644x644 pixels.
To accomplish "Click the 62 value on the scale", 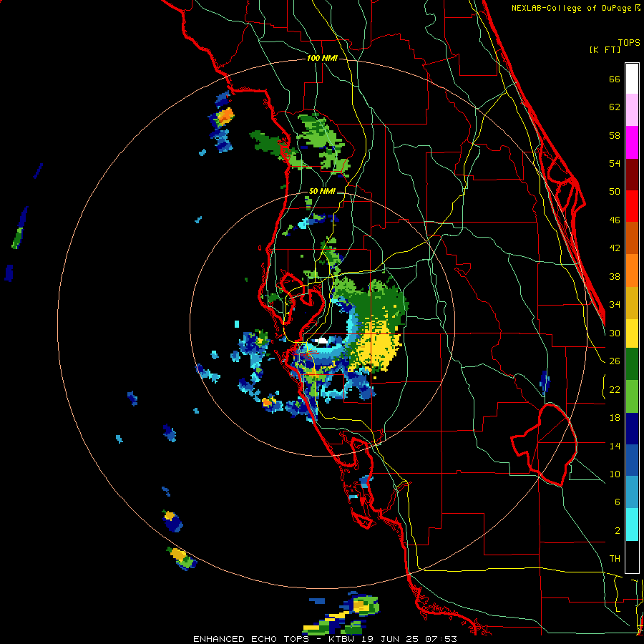I will click(x=615, y=107).
